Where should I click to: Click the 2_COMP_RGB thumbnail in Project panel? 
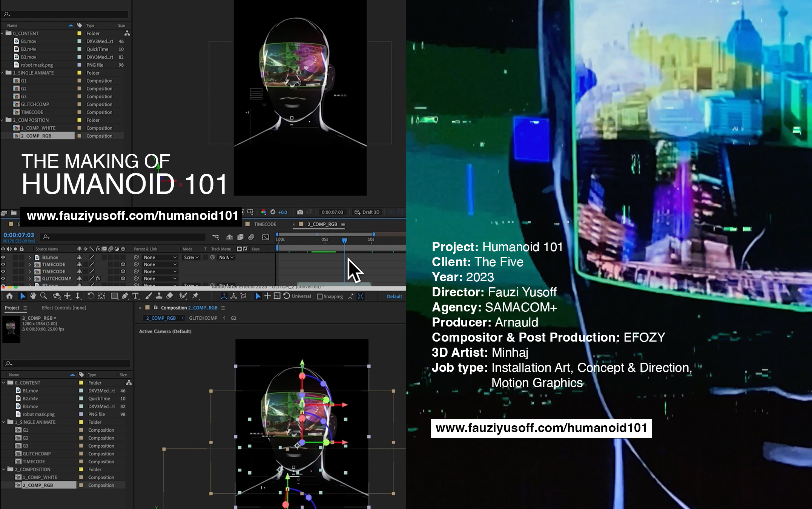point(11,329)
